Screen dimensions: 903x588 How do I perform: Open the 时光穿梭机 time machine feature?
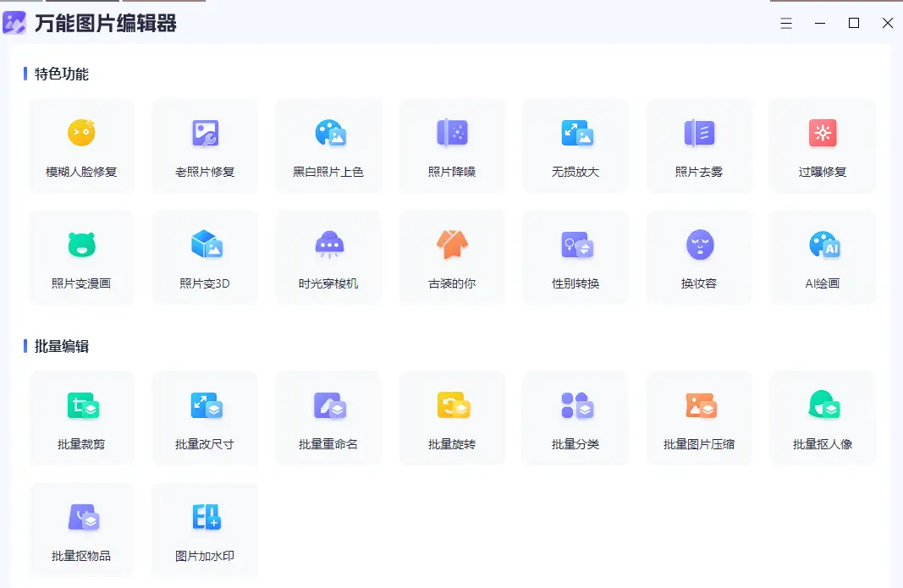[328, 256]
